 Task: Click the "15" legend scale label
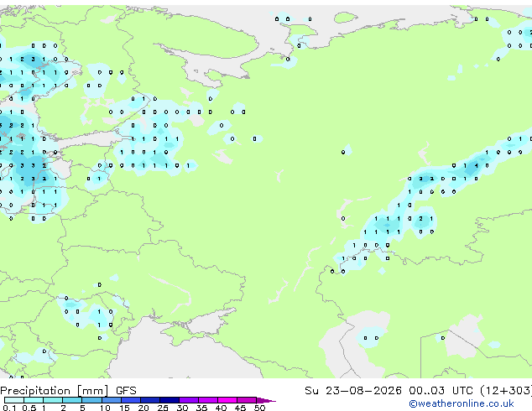pyautogui.click(x=124, y=408)
